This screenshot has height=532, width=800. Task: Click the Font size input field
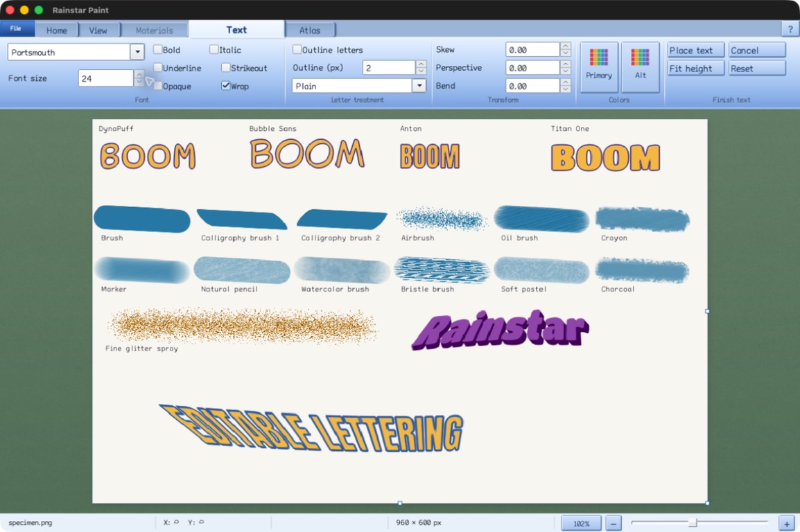106,78
